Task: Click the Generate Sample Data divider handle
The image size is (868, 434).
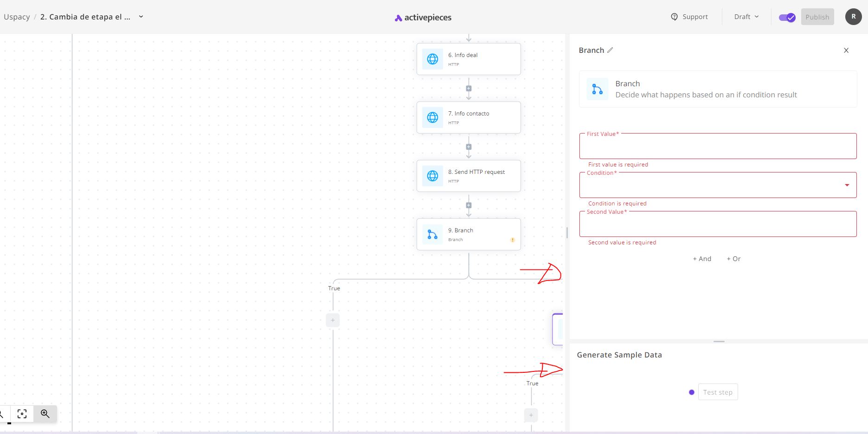Action: click(x=719, y=341)
